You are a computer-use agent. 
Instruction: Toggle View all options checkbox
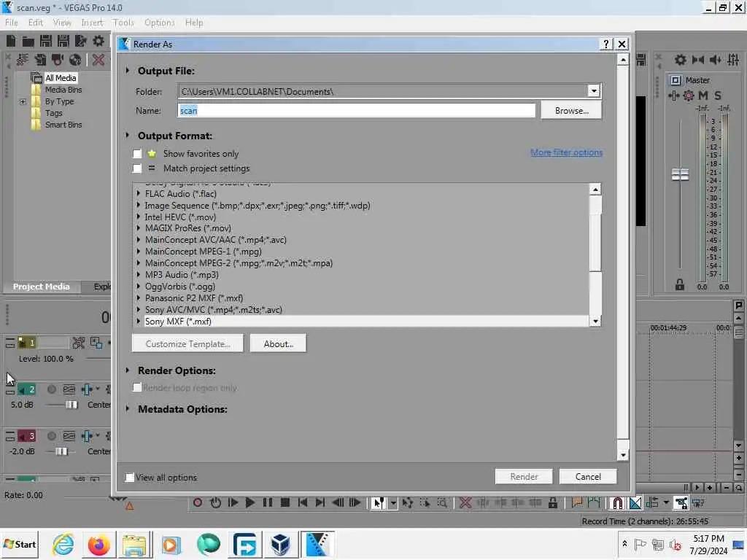click(x=129, y=477)
